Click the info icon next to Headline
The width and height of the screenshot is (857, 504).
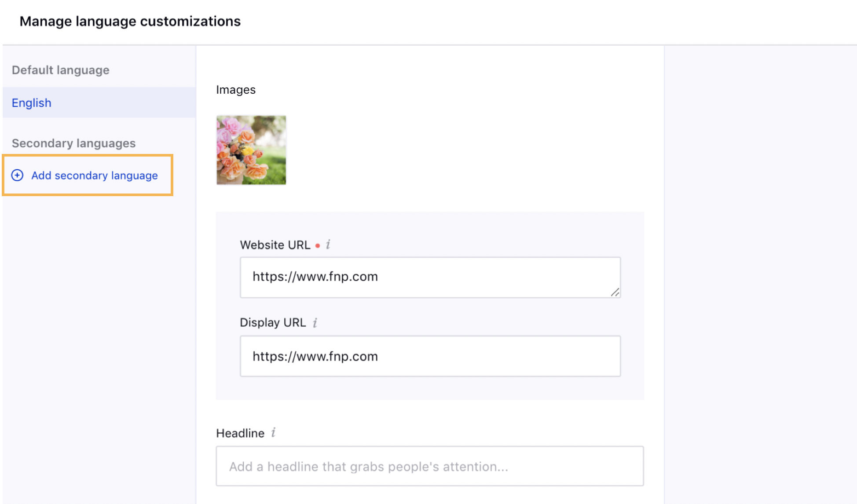[273, 433]
